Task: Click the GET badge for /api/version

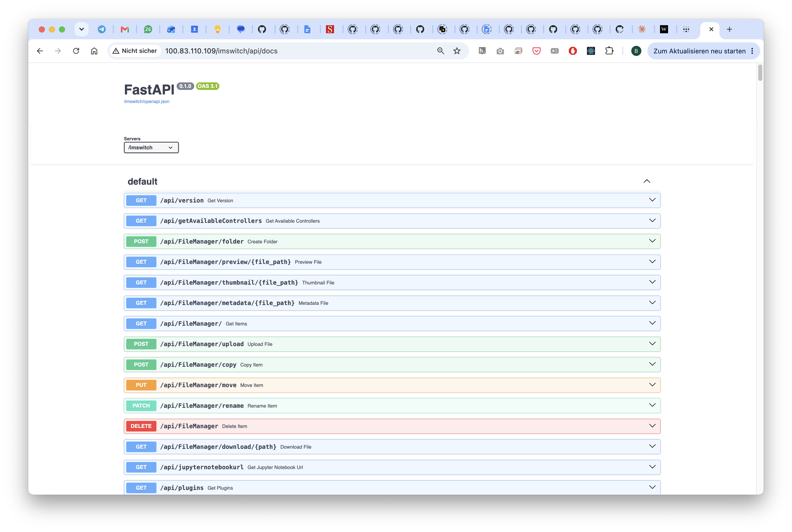Action: point(141,201)
